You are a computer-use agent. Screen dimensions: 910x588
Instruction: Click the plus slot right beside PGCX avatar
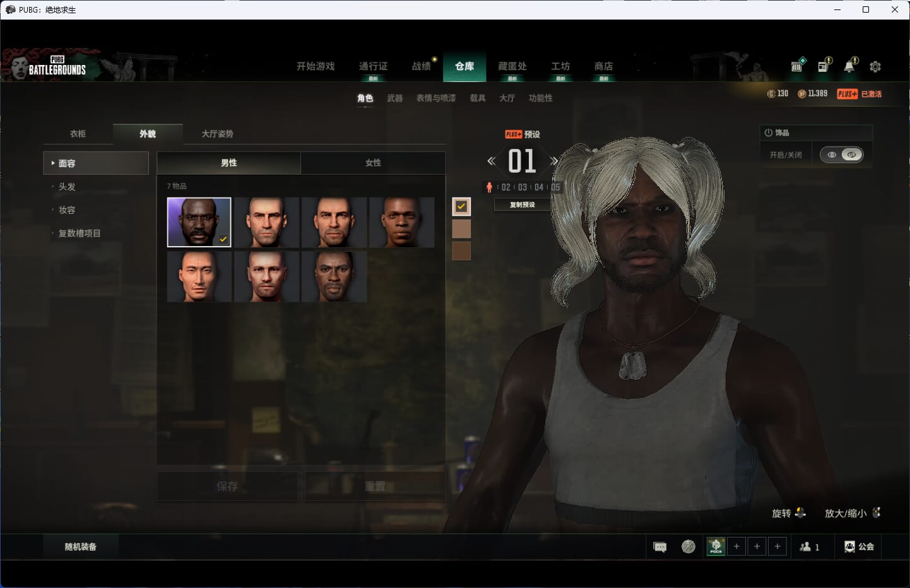point(736,546)
